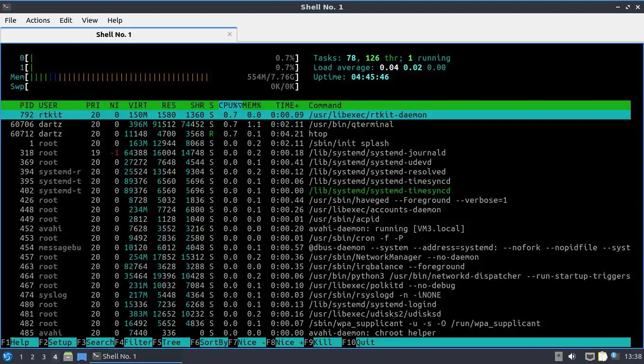The width and height of the screenshot is (644, 364).
Task: Close the Shell No. 1 tab
Action: (230, 34)
